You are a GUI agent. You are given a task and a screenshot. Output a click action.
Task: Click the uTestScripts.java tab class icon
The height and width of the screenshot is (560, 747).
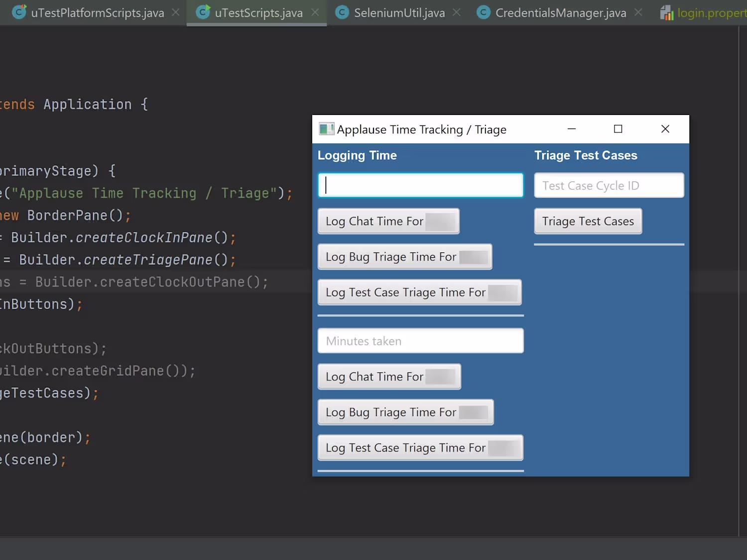(x=203, y=12)
